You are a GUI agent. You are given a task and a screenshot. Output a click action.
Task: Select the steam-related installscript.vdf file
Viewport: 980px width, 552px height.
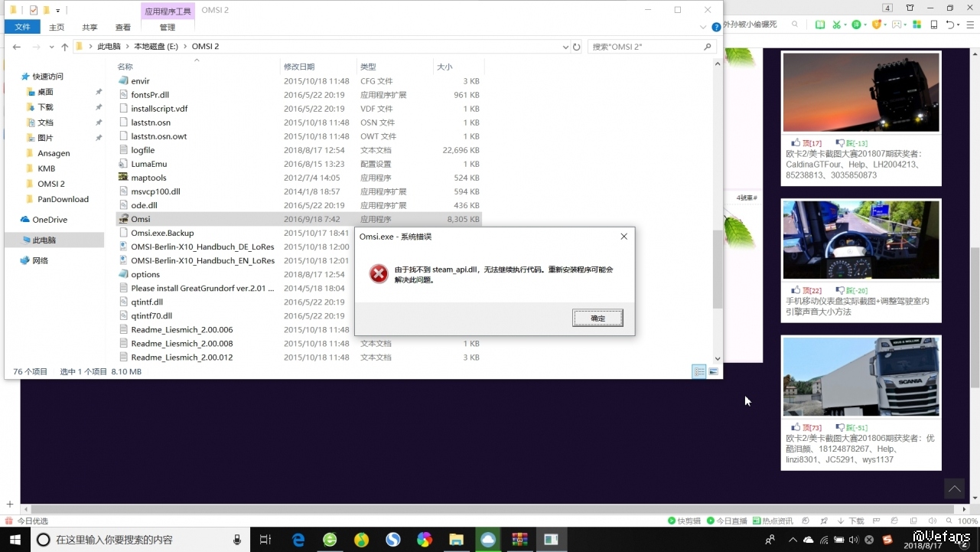click(x=159, y=109)
